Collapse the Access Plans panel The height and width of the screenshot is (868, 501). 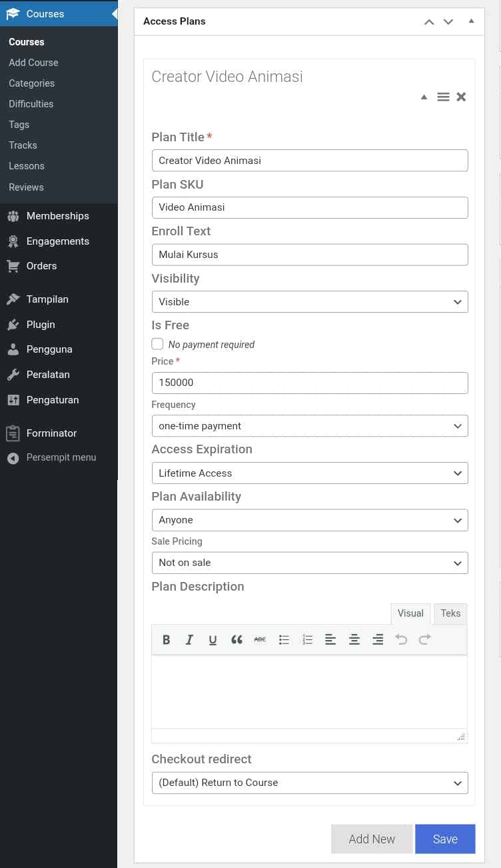click(x=472, y=21)
